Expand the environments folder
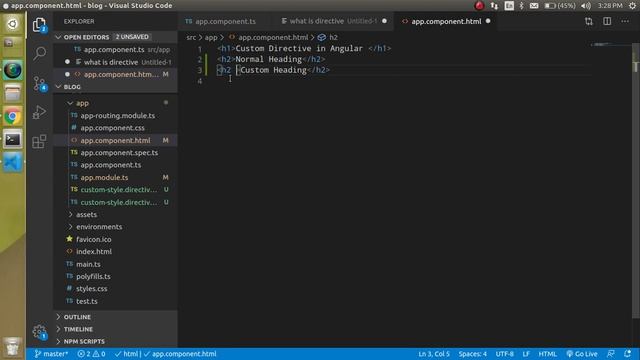This screenshot has width=640, height=360. (x=116, y=227)
